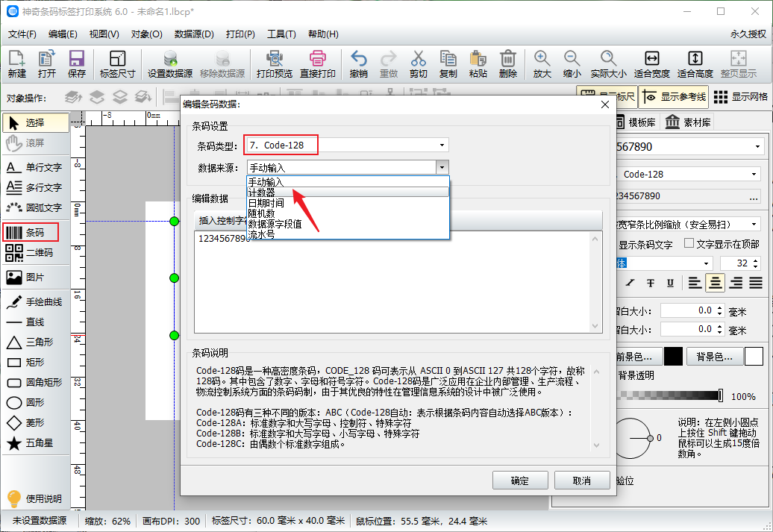Viewport: 773px width, 532px height.
Task: Choose 随机数 from data source list
Action: pos(348,213)
